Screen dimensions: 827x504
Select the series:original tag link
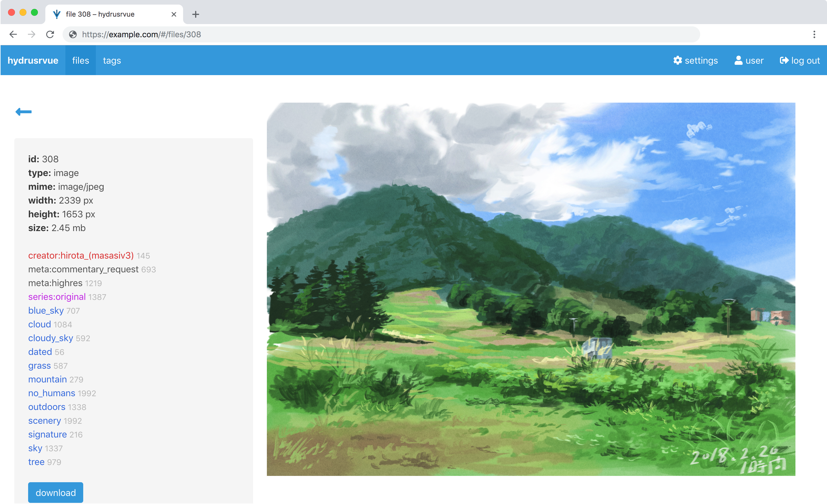57,297
